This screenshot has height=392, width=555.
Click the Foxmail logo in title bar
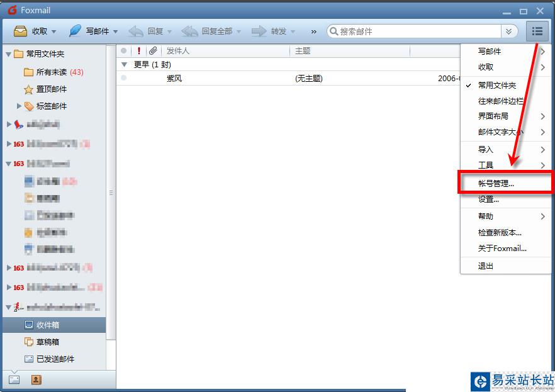[x=12, y=10]
